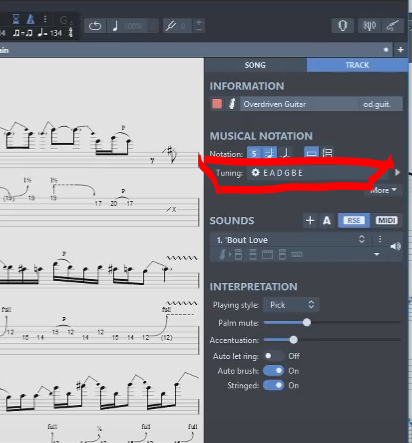This screenshot has width=412, height=443.
Task: Switch sound engine to MIDI
Action: [x=387, y=220]
